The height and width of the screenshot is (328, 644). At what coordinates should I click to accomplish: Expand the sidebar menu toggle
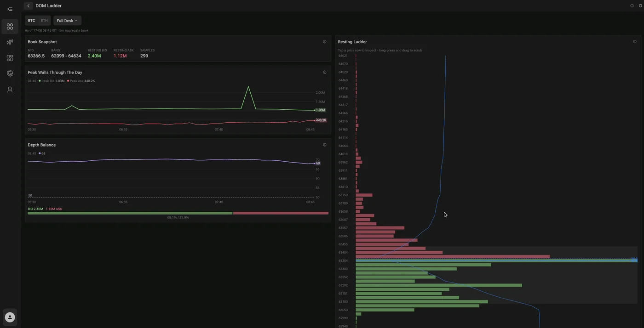10,9
